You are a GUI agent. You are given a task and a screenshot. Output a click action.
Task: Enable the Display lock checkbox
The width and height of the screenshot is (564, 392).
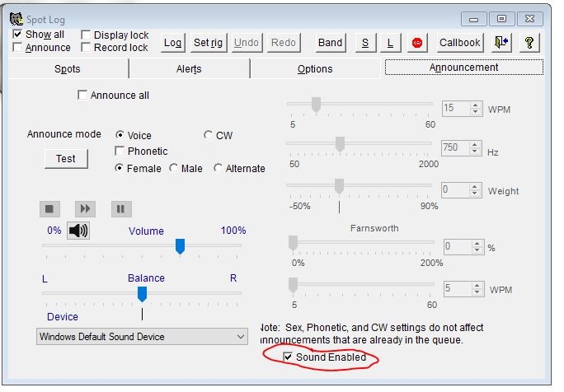86,35
